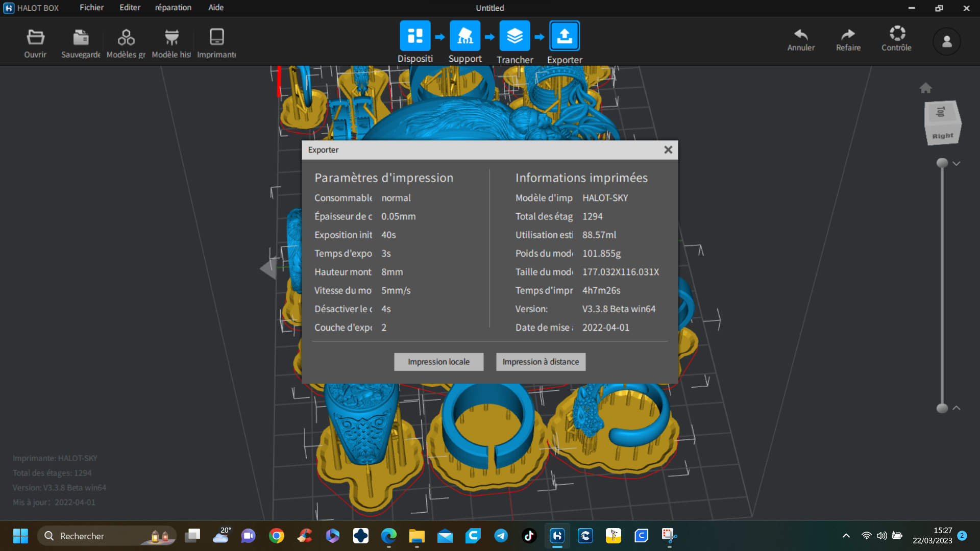Click the 0.05mm layer thickness value

tap(398, 216)
